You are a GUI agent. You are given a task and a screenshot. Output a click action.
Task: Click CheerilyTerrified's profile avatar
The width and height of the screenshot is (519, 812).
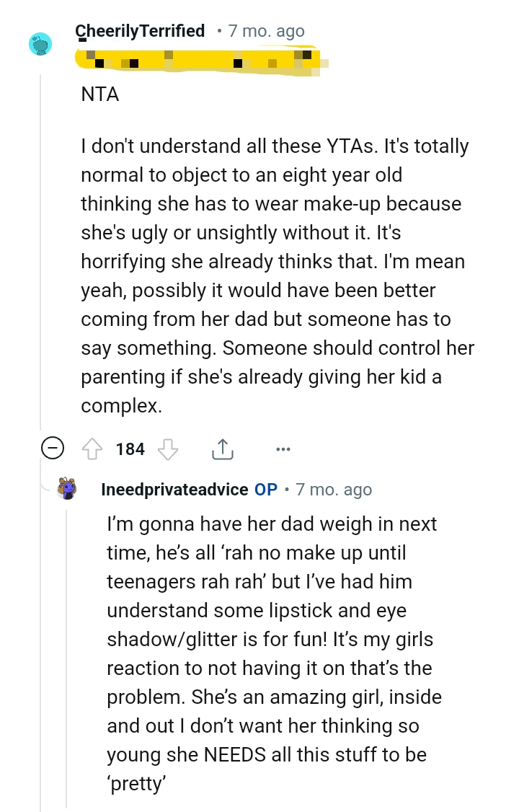click(x=41, y=44)
